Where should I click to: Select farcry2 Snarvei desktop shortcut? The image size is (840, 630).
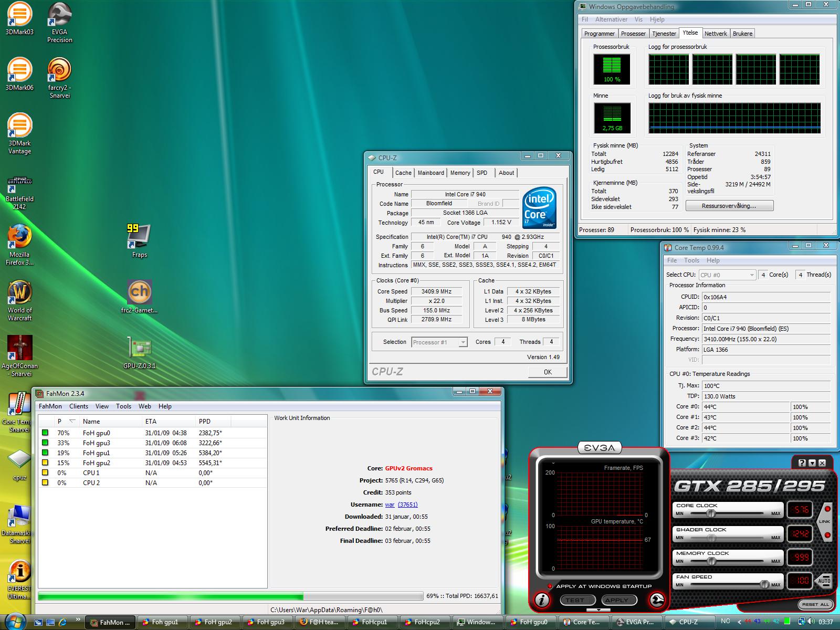pyautogui.click(x=59, y=78)
